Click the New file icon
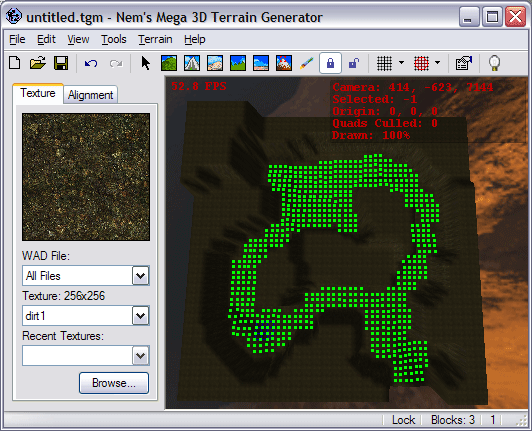The width and height of the screenshot is (532, 431). 15,63
